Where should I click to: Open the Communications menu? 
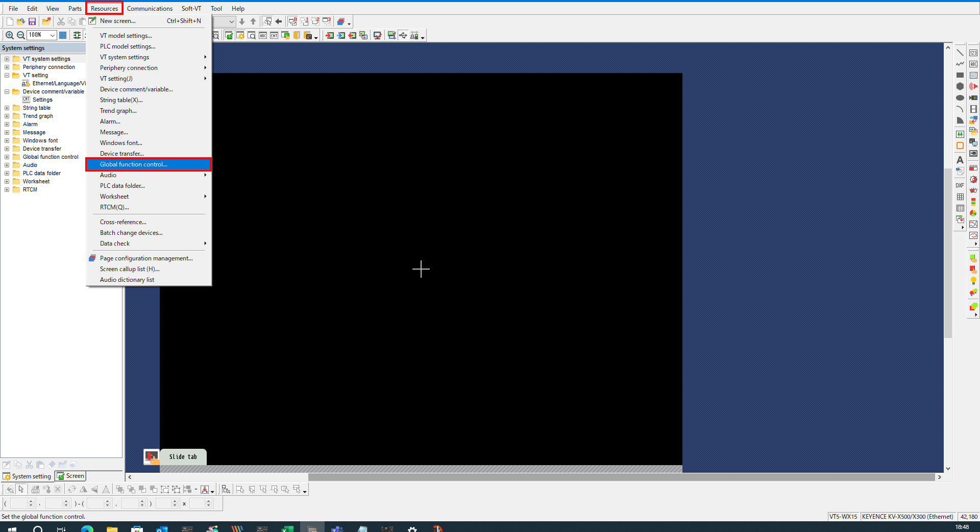tap(150, 9)
